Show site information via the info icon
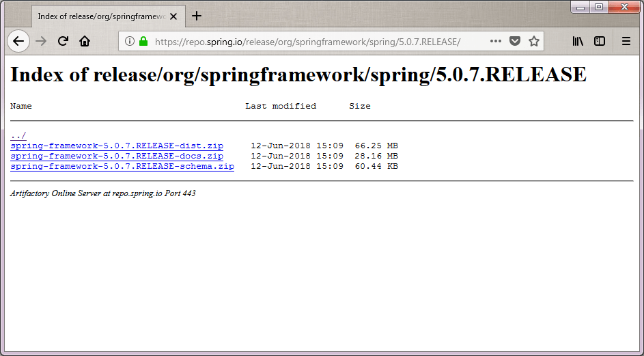The width and height of the screenshot is (644, 356). pyautogui.click(x=129, y=41)
